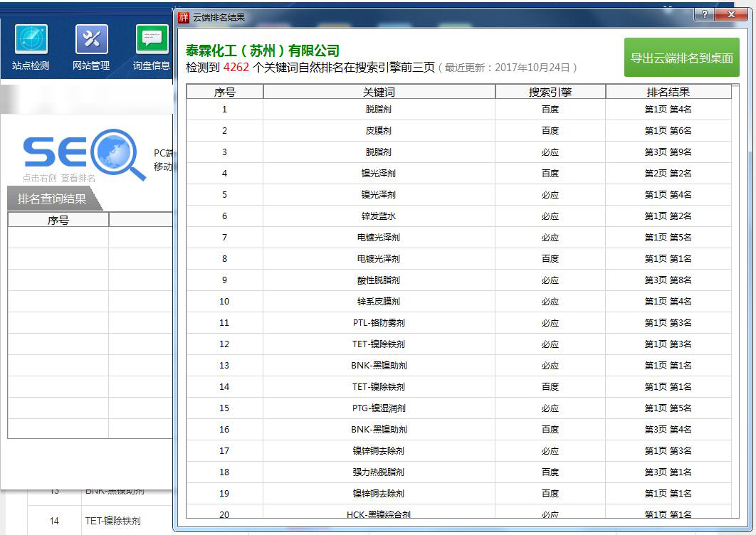Select row 15 PTG-镍湿润剂
756x535 pixels.
click(379, 408)
